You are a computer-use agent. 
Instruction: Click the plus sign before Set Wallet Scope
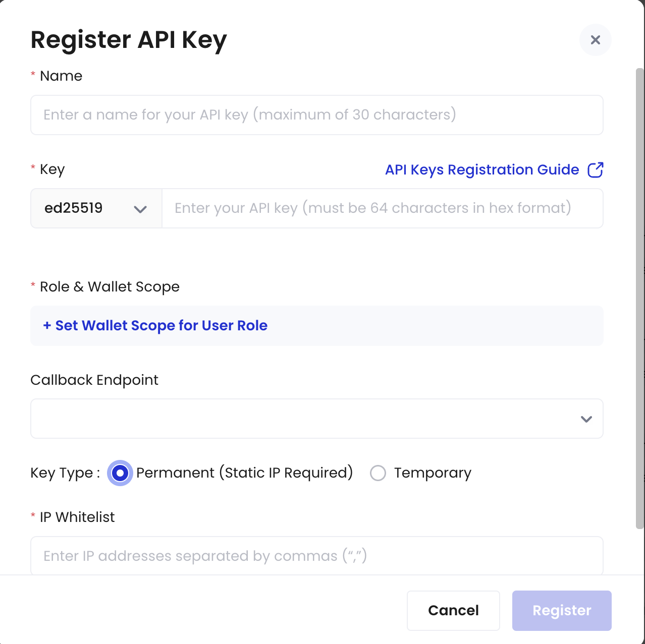point(47,326)
